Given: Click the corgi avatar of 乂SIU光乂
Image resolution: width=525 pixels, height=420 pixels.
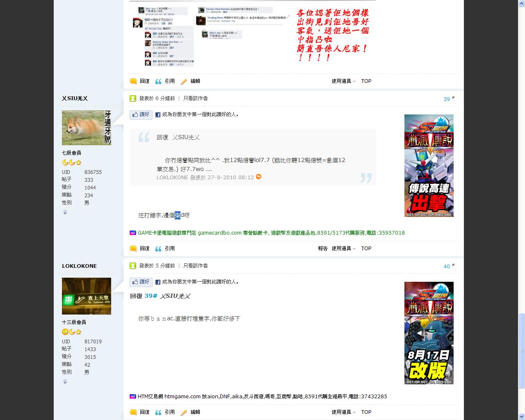Looking at the screenshot, I should [87, 128].
